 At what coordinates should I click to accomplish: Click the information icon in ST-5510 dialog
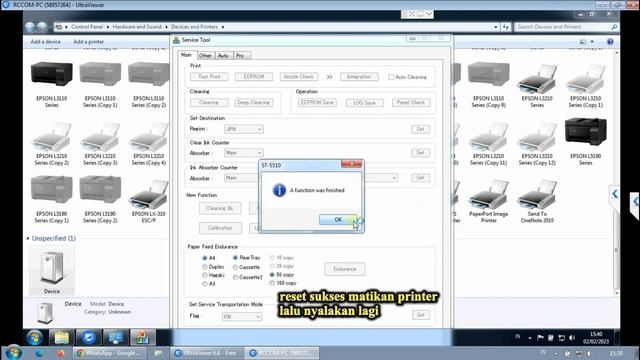click(279, 190)
